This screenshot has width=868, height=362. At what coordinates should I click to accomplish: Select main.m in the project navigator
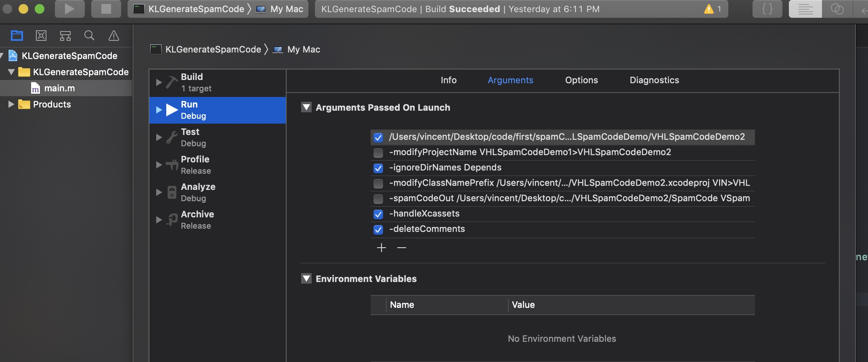click(x=59, y=88)
